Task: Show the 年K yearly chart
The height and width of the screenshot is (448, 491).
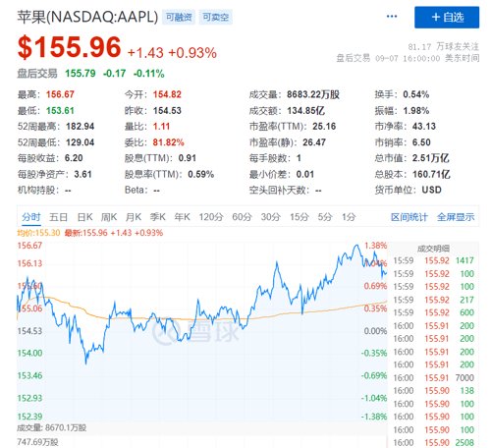Action: click(182, 217)
